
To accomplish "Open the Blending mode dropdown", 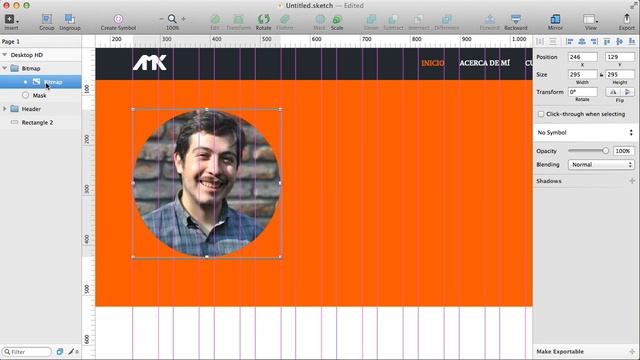I will [601, 164].
